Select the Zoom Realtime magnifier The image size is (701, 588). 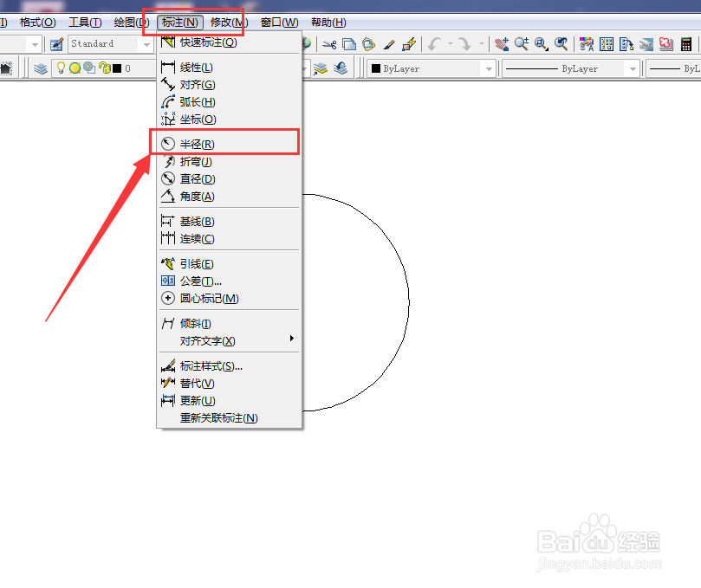522,44
